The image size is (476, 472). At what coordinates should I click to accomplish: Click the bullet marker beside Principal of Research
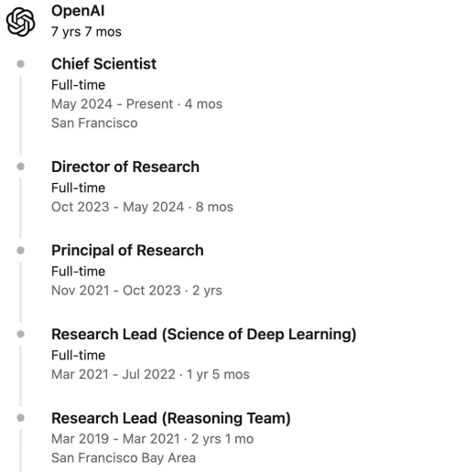click(x=21, y=251)
